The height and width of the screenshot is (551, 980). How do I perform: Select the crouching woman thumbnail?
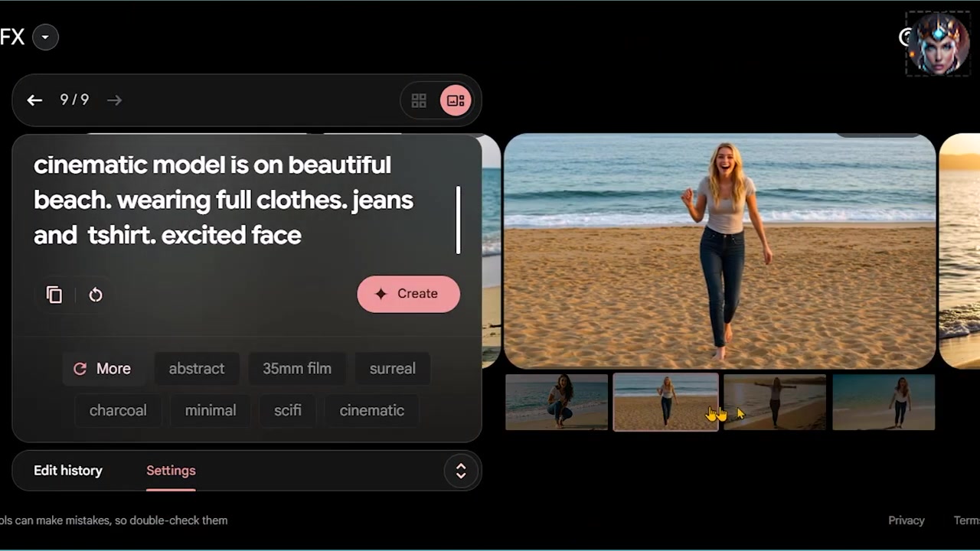(557, 402)
